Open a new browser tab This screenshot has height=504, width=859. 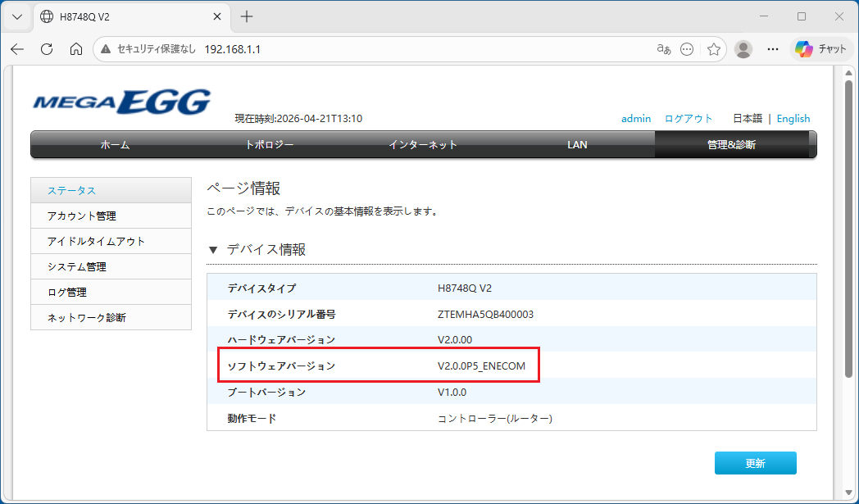click(247, 16)
